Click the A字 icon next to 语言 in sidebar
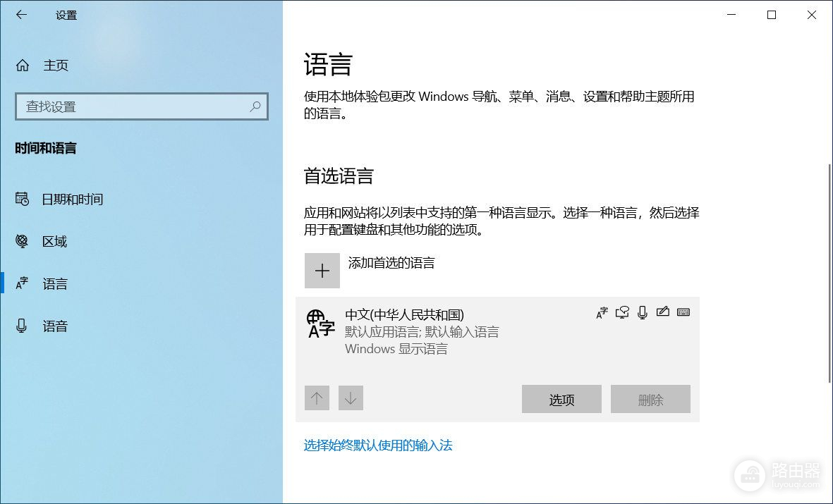Screen dimensions: 833x504 click(x=22, y=283)
